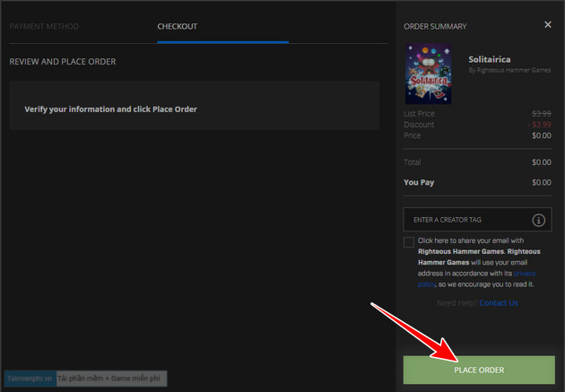This screenshot has width=565, height=392.
Task: Click the Need Help? text
Action: pos(456,303)
